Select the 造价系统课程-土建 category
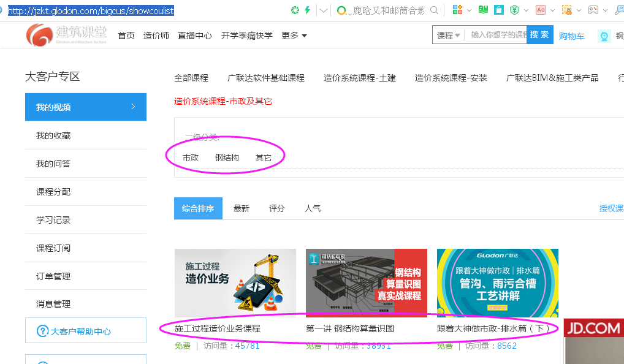The height and width of the screenshot is (364, 624). (x=360, y=78)
